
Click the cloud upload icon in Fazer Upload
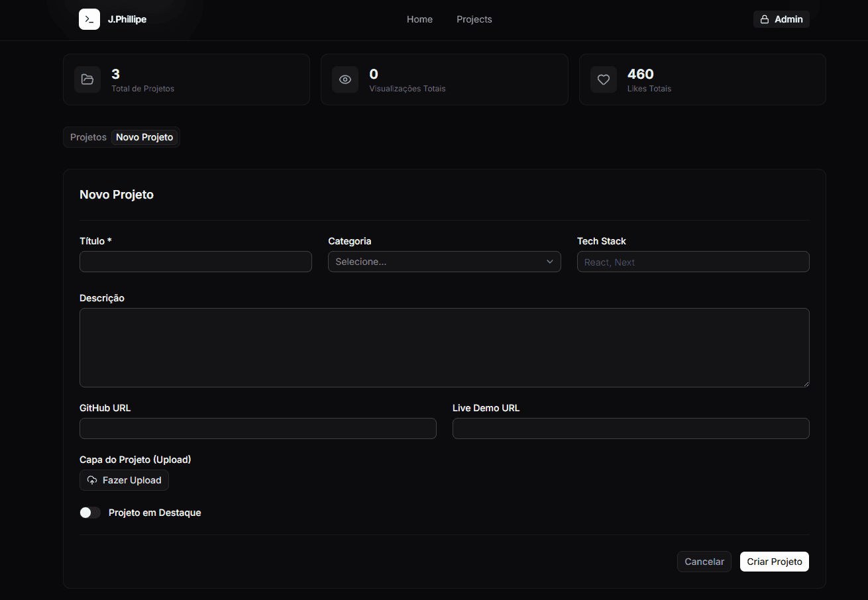(x=92, y=480)
